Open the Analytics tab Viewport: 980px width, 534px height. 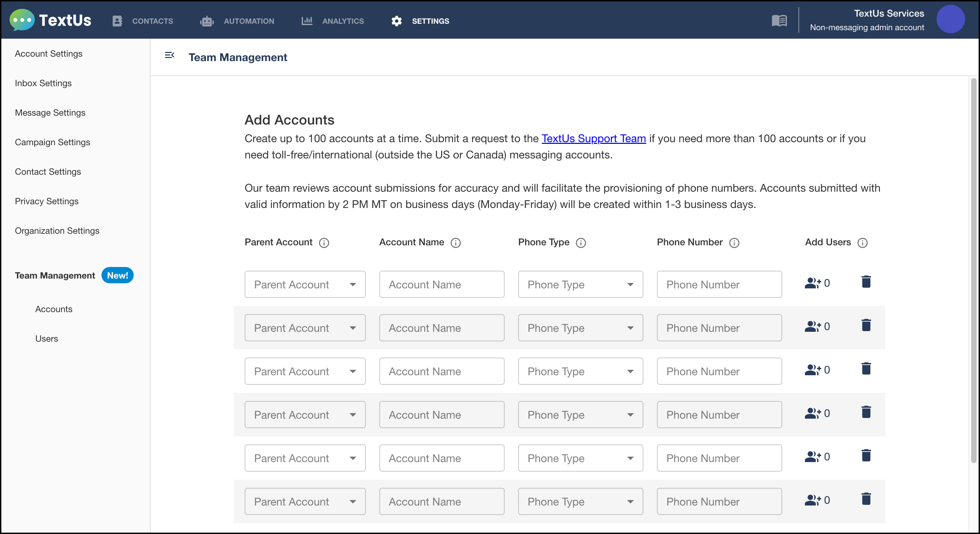pyautogui.click(x=333, y=21)
